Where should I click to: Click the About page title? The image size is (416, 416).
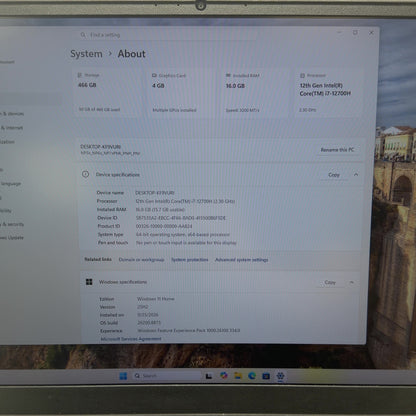(132, 54)
